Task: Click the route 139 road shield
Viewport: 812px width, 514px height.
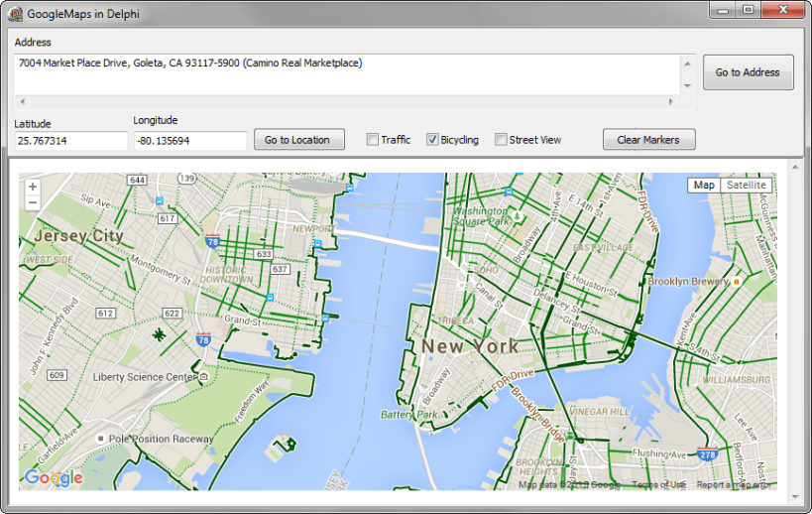Action: click(x=186, y=179)
